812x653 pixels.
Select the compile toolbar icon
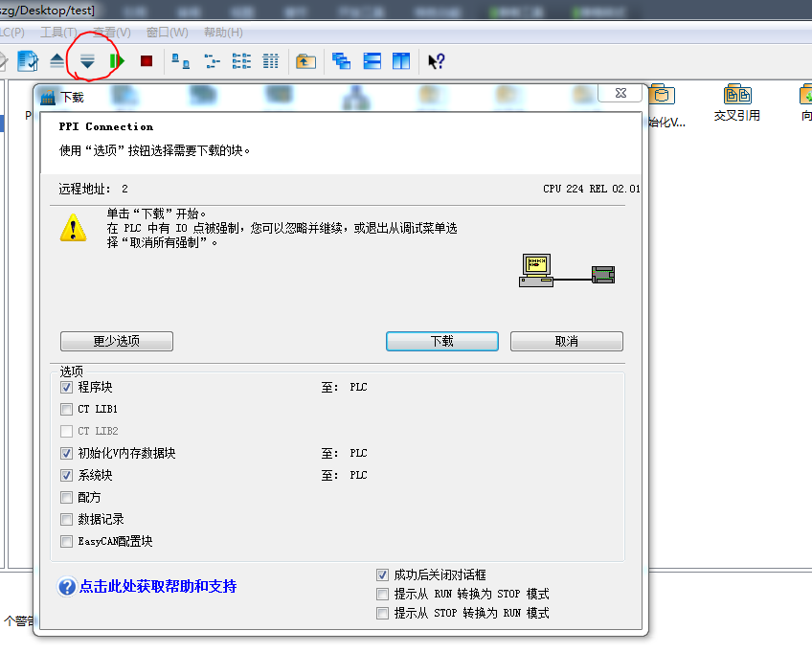click(x=26, y=59)
